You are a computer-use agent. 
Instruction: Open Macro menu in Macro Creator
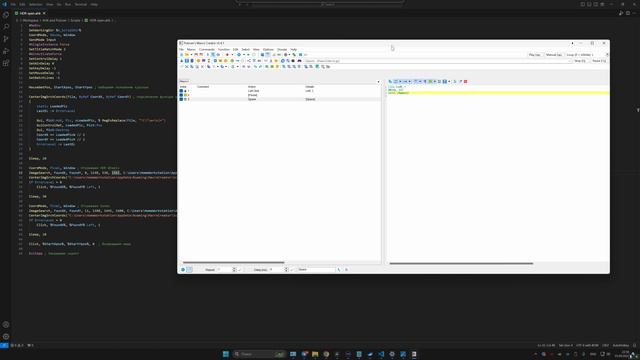click(191, 49)
